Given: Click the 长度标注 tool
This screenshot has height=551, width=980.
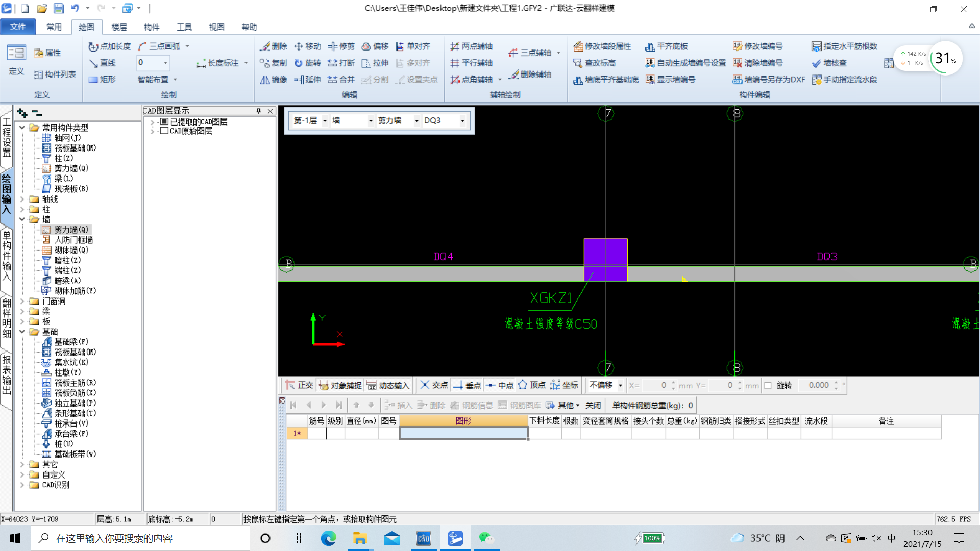Looking at the screenshot, I should point(217,63).
